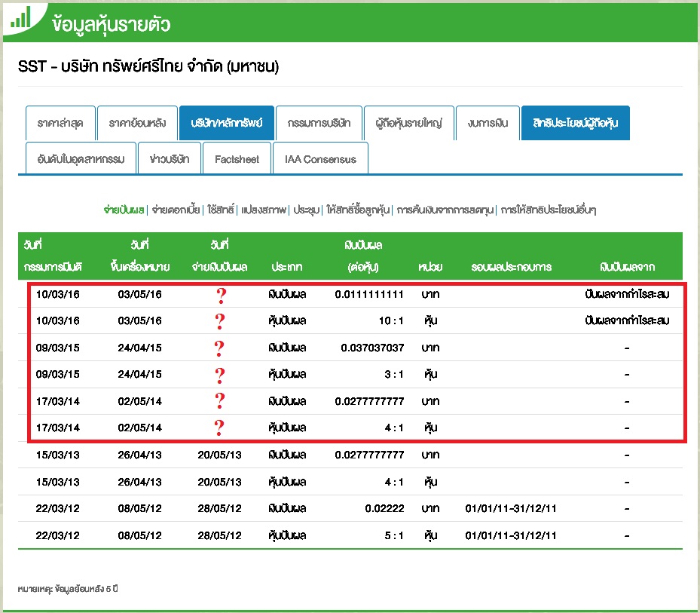This screenshot has height=613, width=700.
Task: Select the ใช้สิทธิ์ link
Action: (x=221, y=210)
